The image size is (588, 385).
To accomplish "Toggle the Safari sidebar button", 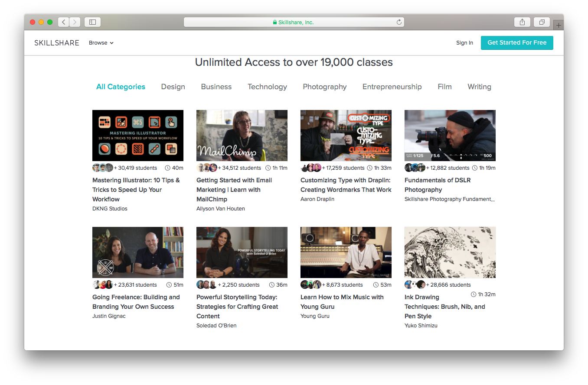I will [x=92, y=22].
